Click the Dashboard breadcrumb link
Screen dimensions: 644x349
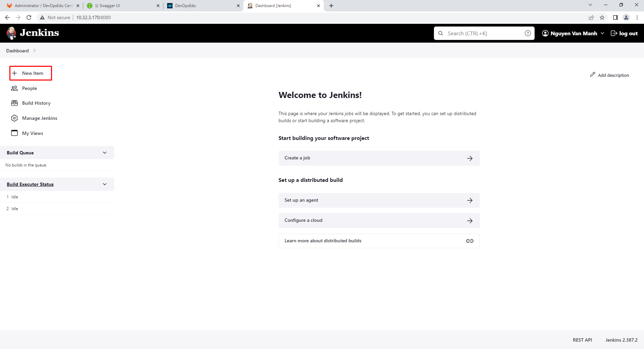(17, 51)
